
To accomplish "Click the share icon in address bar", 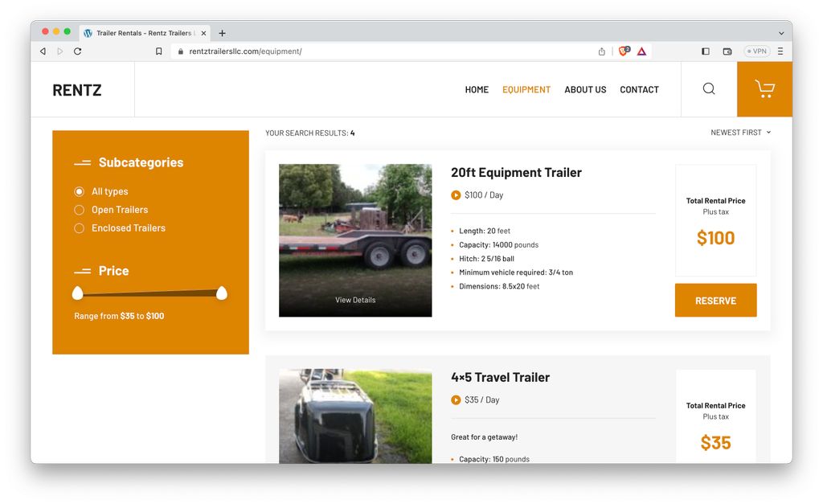I will coord(601,51).
